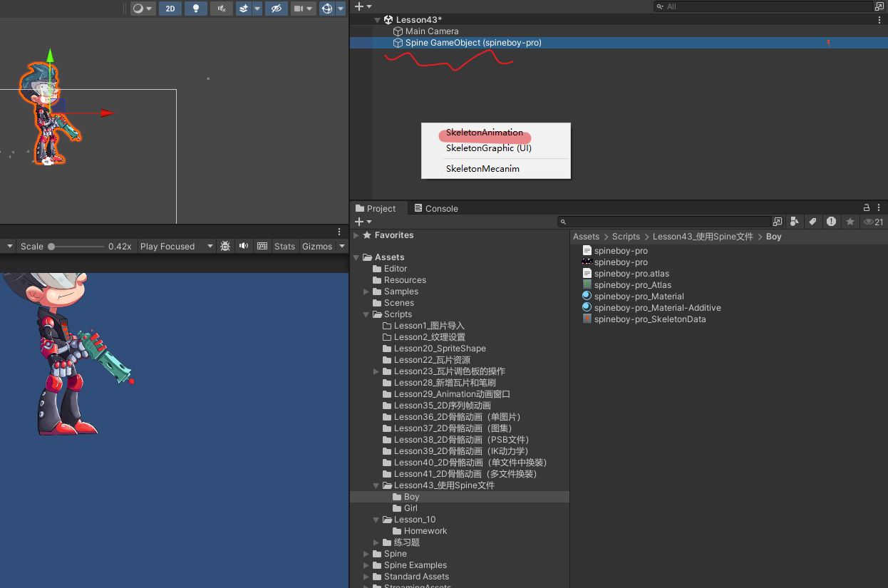The width and height of the screenshot is (888, 588).
Task: Toggle hidden packages visibility count 21
Action: pyautogui.click(x=874, y=222)
